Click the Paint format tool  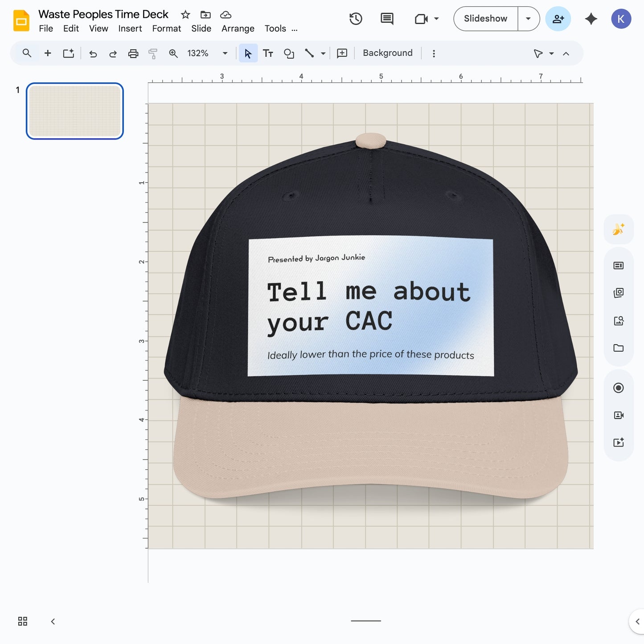pyautogui.click(x=153, y=53)
